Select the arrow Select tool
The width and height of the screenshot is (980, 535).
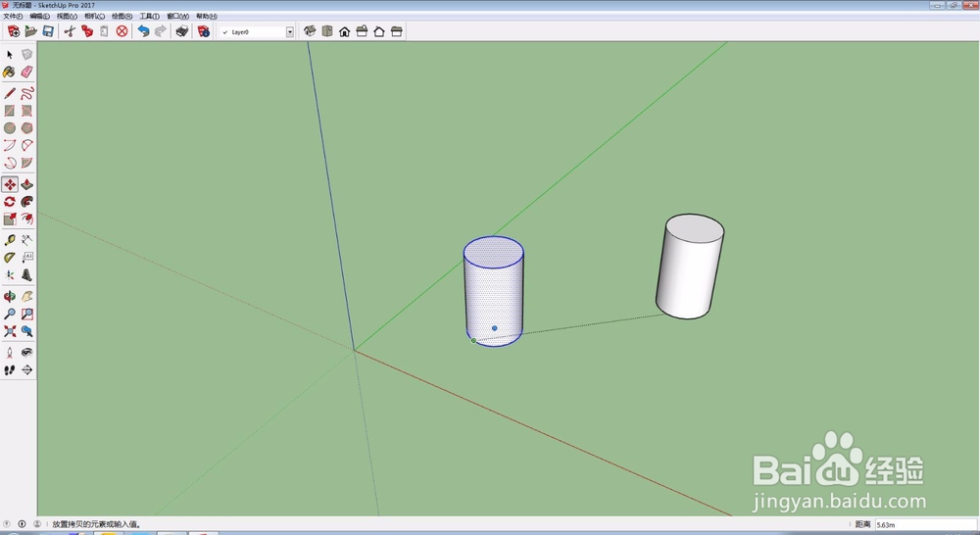[x=10, y=55]
